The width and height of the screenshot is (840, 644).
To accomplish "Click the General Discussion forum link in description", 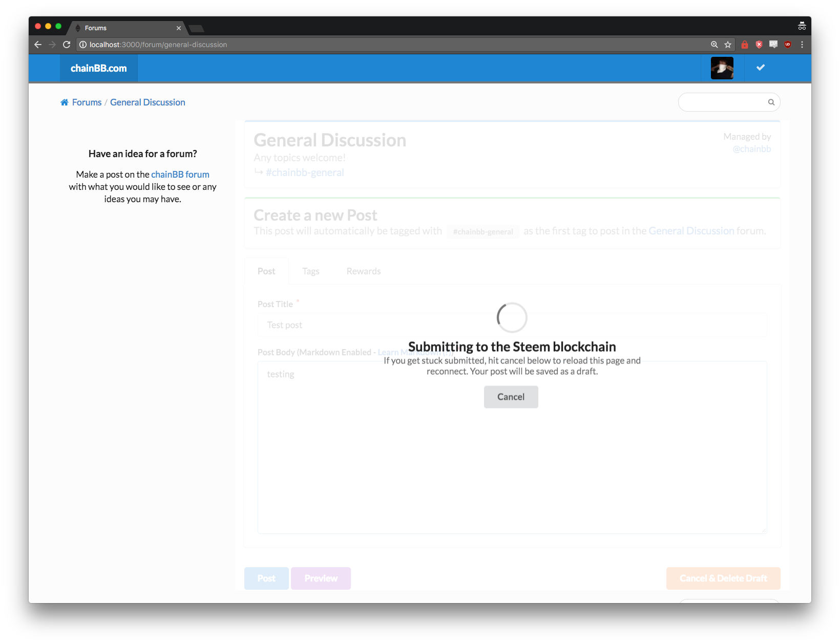I will [691, 231].
